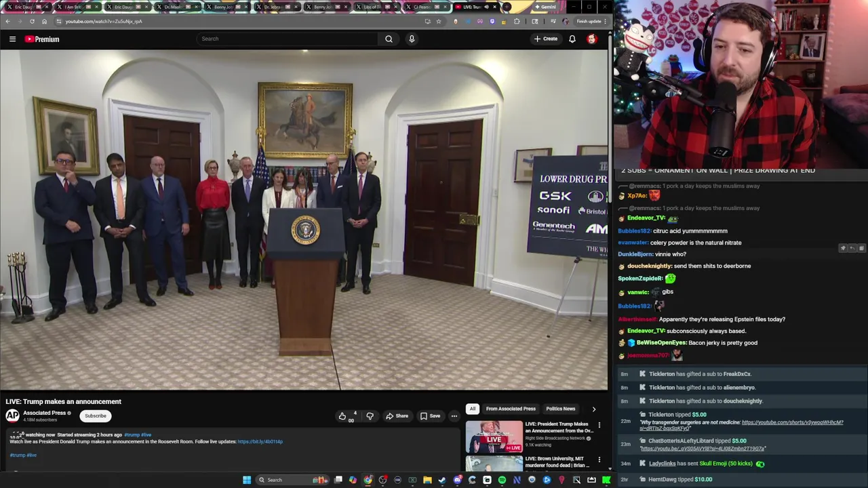Select the Politics News filter chip
868x488 pixels.
(561, 409)
